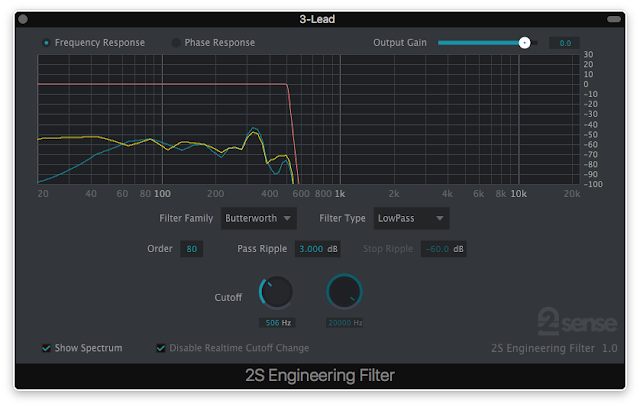Close the 3-Lead plugin window
640x407 pixels.
(23, 19)
